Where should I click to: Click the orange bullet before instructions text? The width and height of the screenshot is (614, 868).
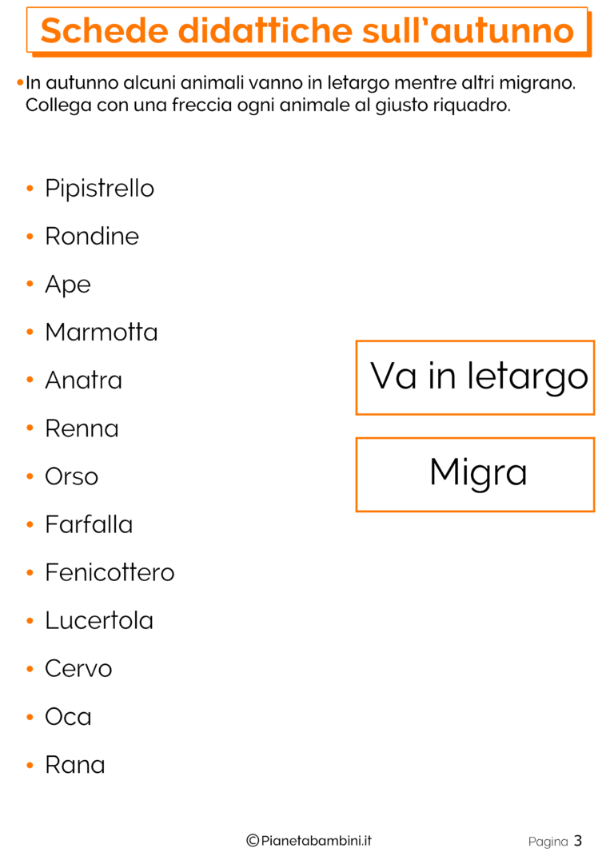pos(19,82)
